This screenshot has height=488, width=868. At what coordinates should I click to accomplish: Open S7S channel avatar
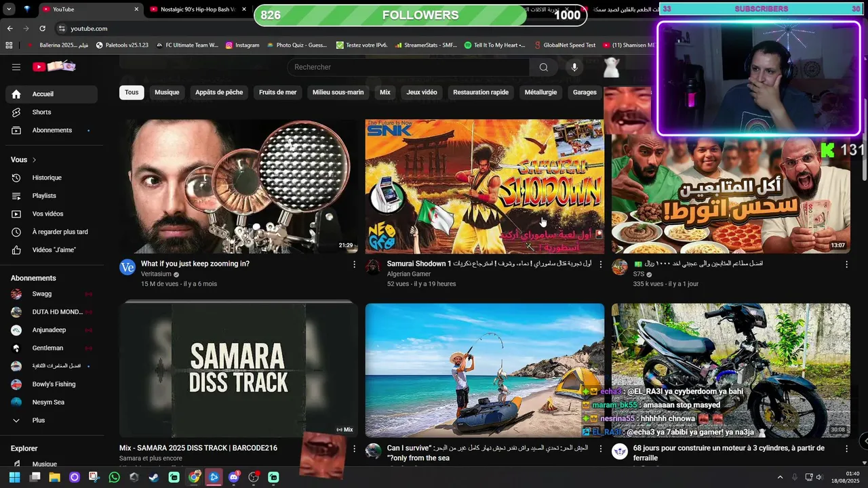point(620,267)
